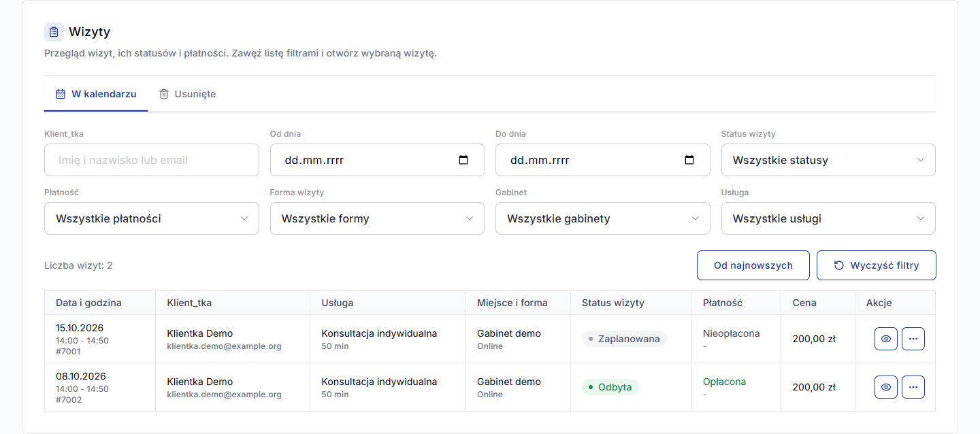
Task: Click email klientka.demo@example.org in row #7002
Action: (x=224, y=395)
